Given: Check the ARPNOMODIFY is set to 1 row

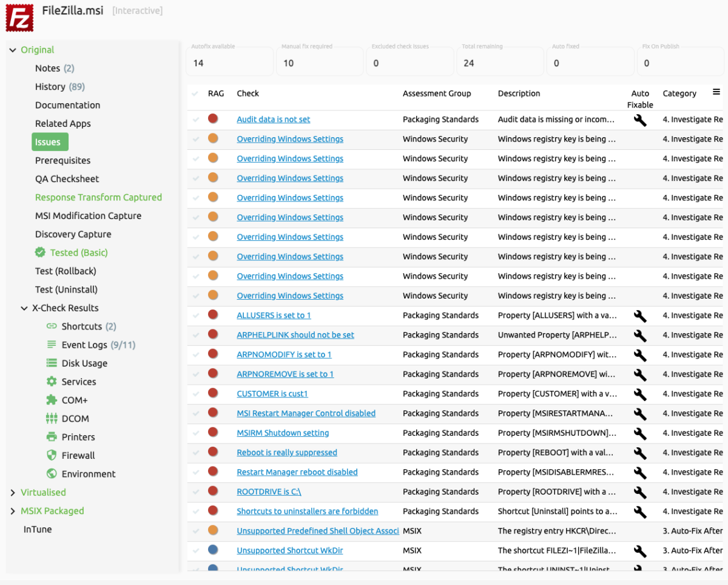Looking at the screenshot, I should [x=195, y=354].
